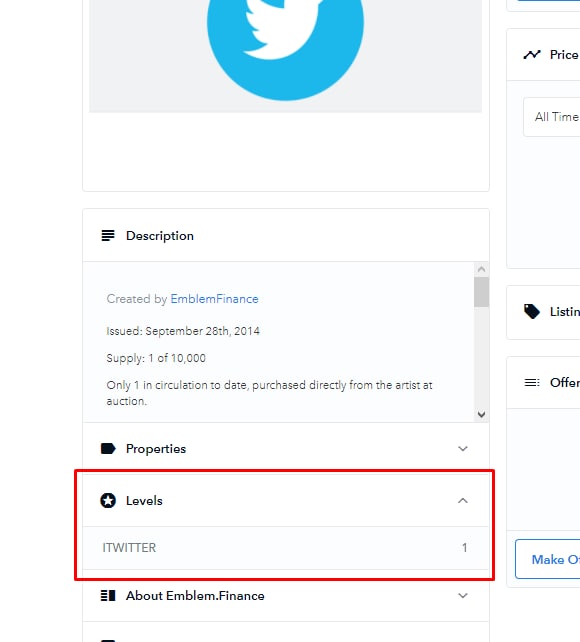Expand the About Emblem.Finance chevron
The width and height of the screenshot is (580, 642).
point(463,596)
